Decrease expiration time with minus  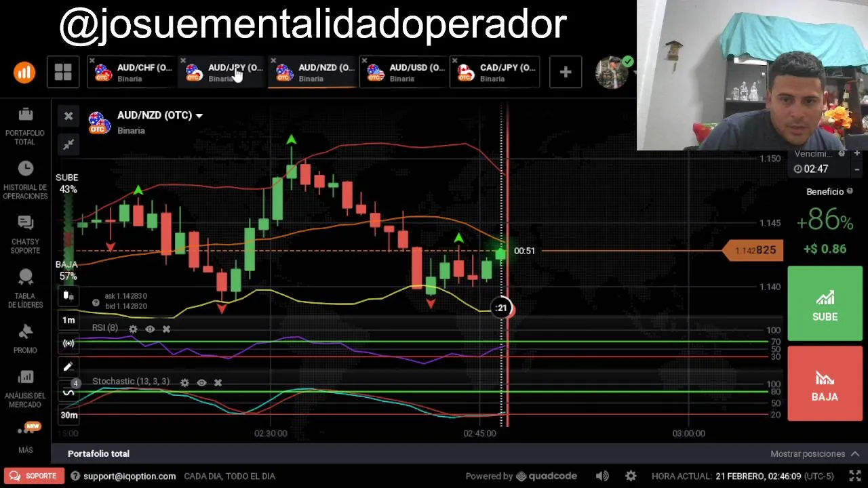tap(856, 169)
